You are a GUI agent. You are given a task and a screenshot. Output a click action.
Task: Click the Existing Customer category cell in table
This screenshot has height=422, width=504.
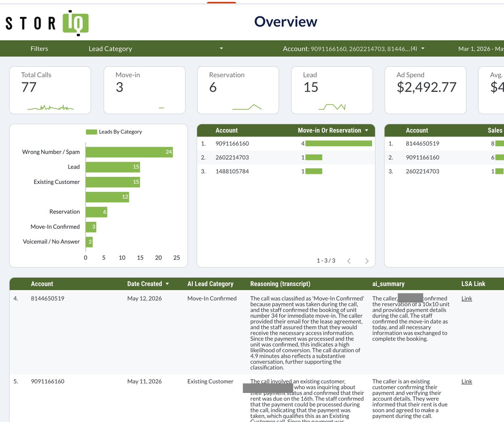(x=210, y=382)
